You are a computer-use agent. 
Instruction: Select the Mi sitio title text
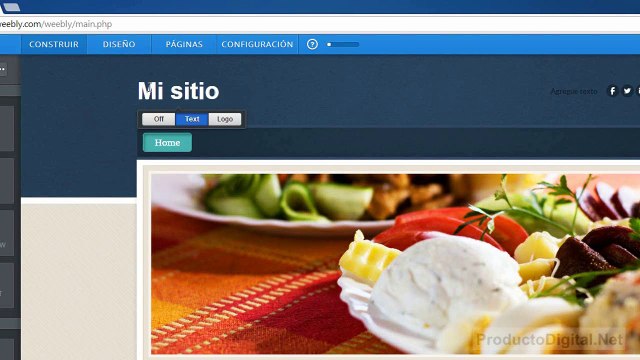(178, 91)
